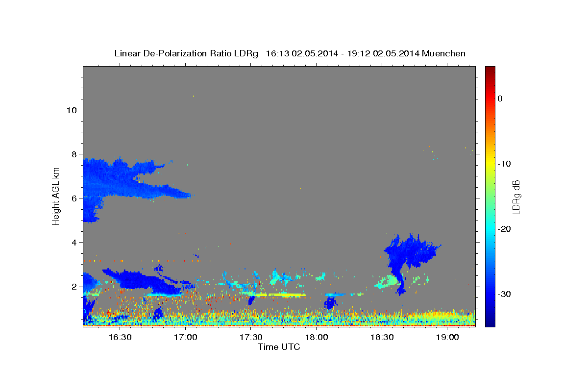Click the colorbar value label -20
Screen dimensions: 588x392
pyautogui.click(x=505, y=229)
